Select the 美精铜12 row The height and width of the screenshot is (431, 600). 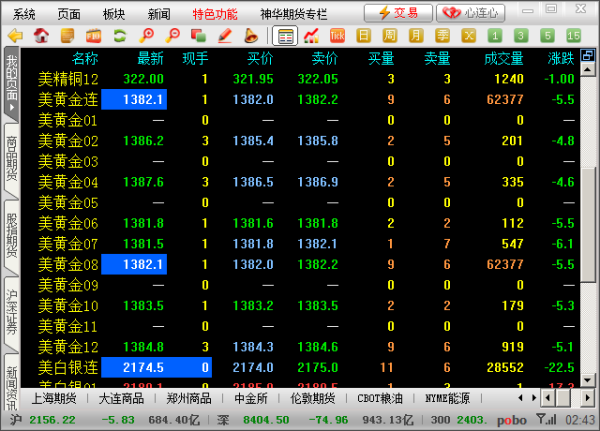[x=300, y=79]
